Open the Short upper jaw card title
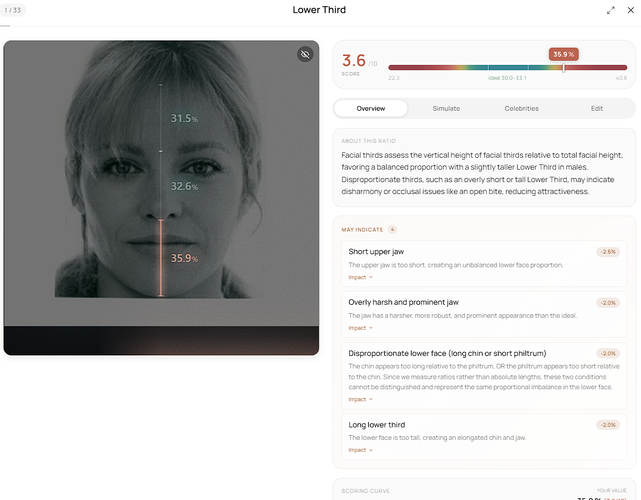 [x=376, y=251]
